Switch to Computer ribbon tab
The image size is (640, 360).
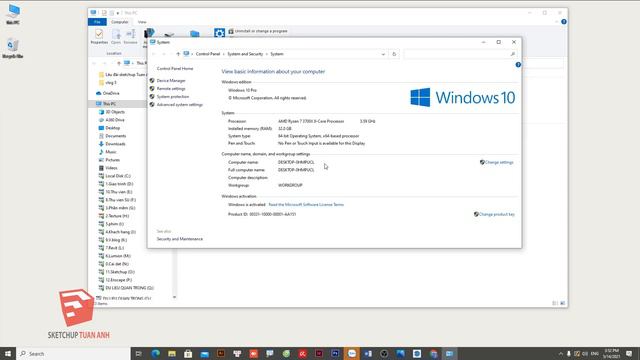(x=120, y=22)
